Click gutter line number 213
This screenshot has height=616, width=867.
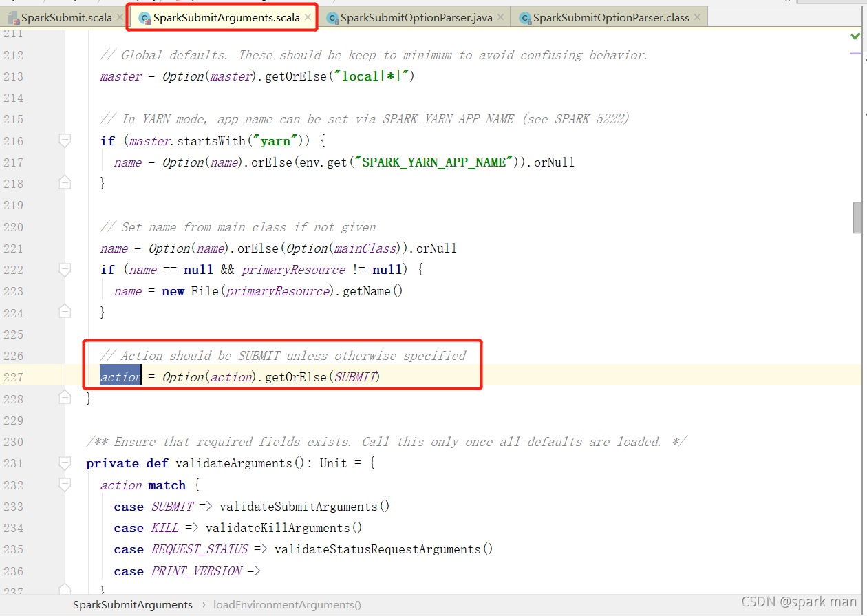13,76
